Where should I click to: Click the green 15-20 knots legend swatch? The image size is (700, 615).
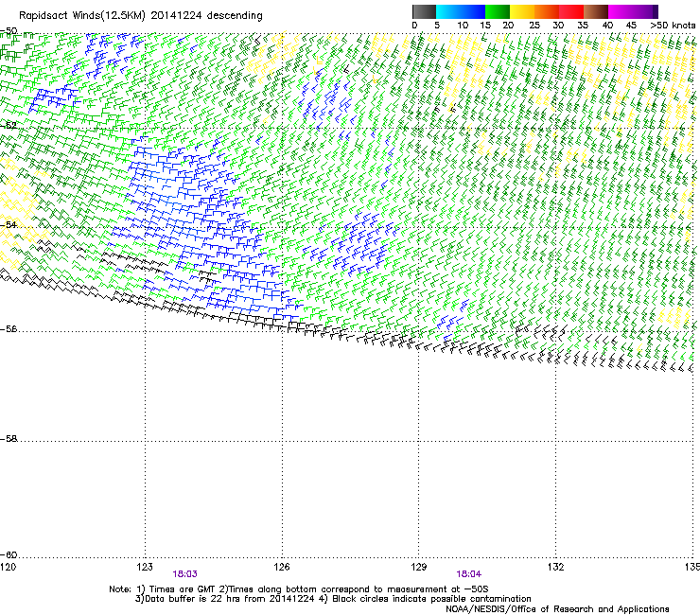pyautogui.click(x=498, y=11)
